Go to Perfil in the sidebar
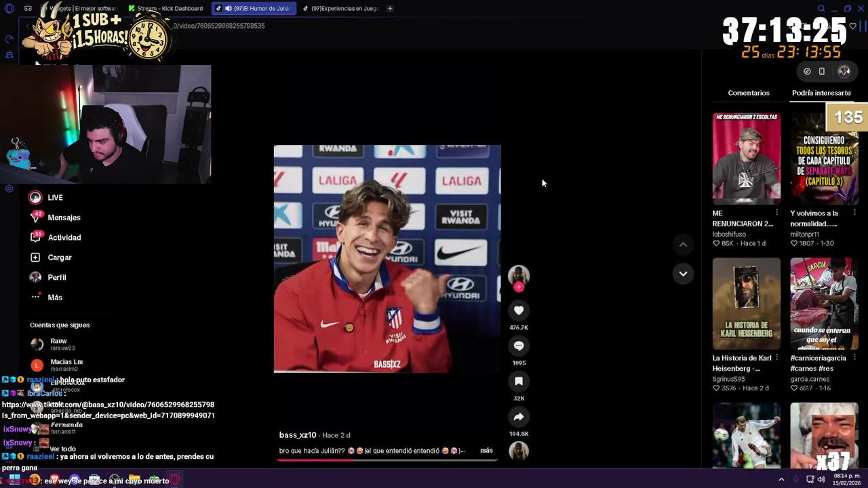 pos(47,277)
